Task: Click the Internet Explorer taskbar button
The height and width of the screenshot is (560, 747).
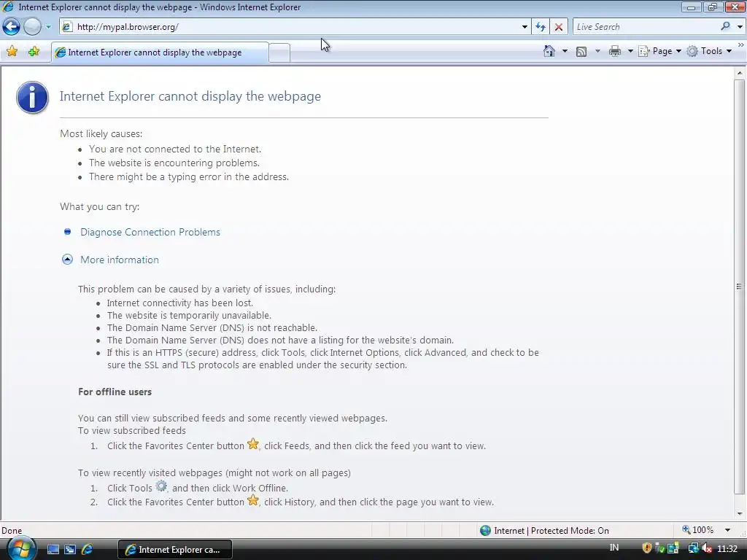Action: tap(175, 550)
